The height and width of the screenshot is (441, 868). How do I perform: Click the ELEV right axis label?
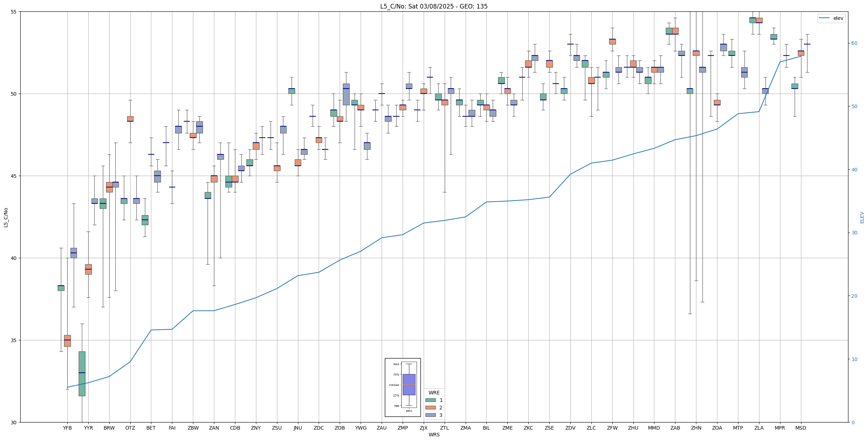(862, 217)
